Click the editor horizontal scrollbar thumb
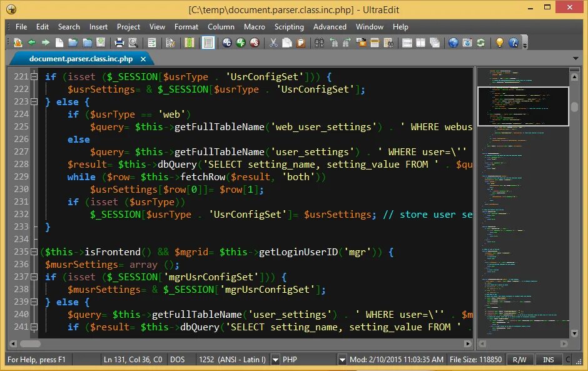The width and height of the screenshot is (588, 371). 31,343
